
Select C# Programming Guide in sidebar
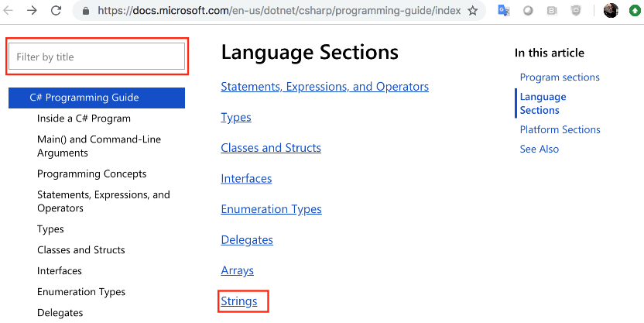(97, 98)
